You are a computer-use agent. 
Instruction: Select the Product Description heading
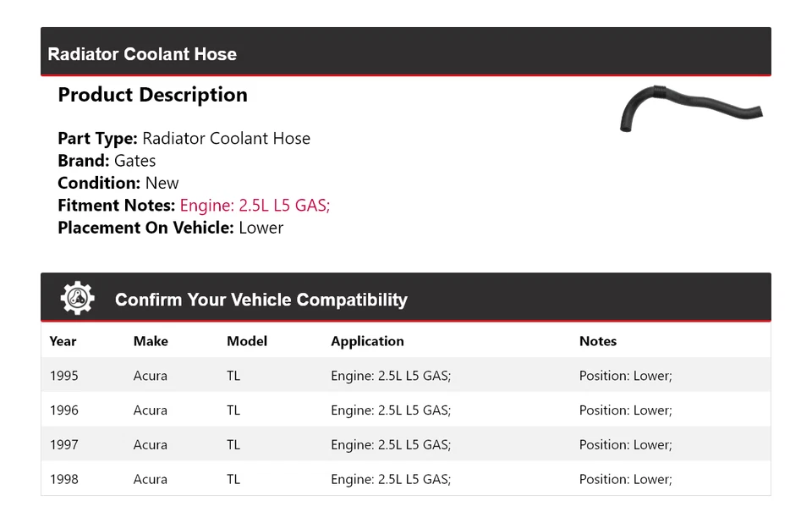152,95
